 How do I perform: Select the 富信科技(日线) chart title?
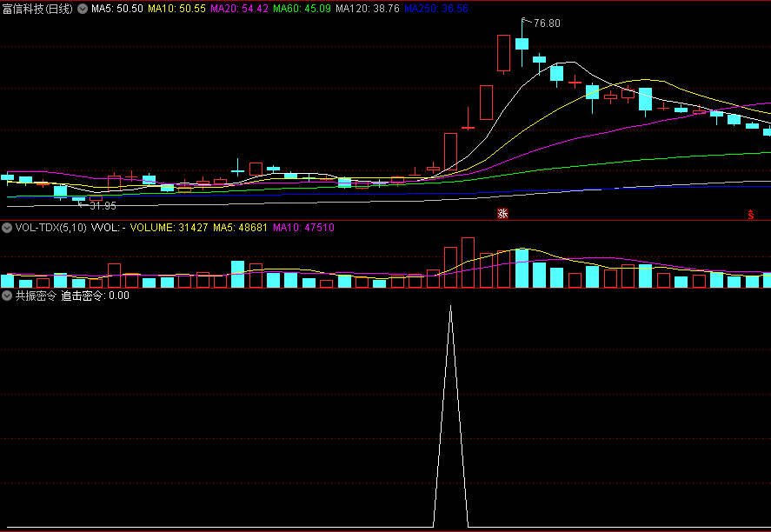pyautogui.click(x=38, y=9)
